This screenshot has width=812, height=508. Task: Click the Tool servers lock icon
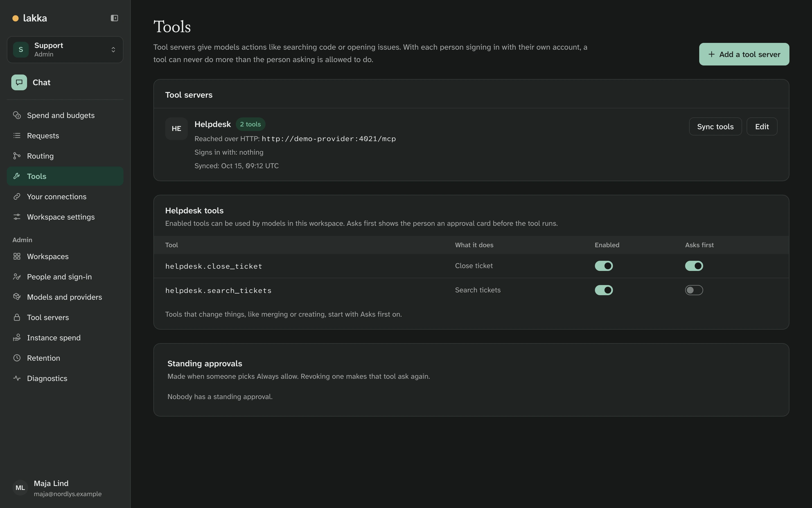(17, 317)
